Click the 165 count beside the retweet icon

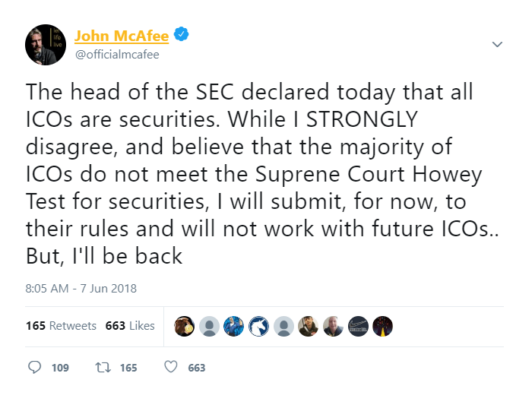[128, 368]
